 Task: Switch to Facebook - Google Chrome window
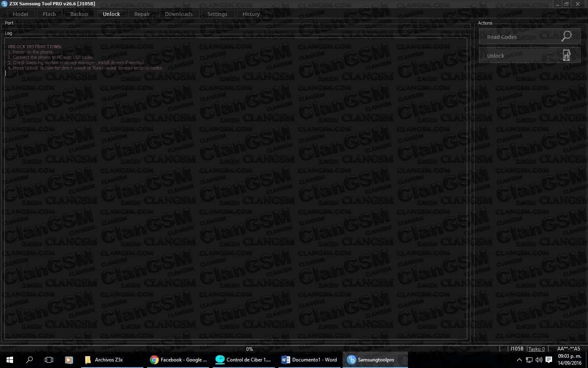pos(178,360)
